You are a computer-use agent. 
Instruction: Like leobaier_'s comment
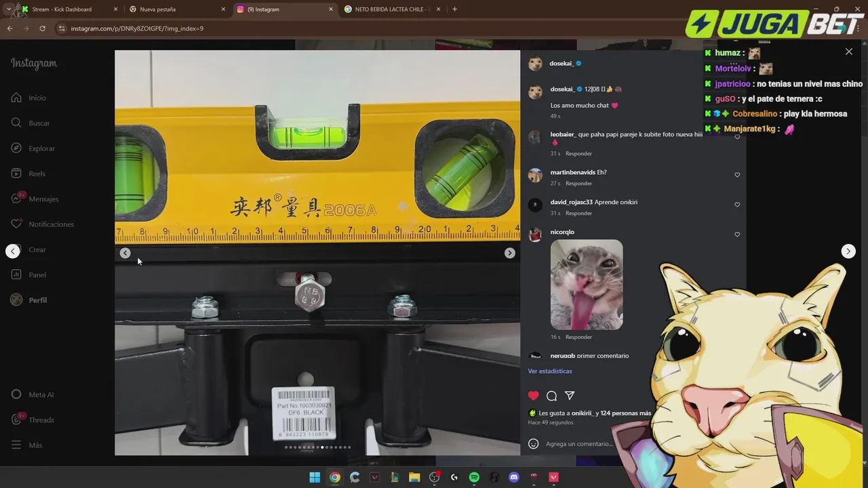click(737, 137)
